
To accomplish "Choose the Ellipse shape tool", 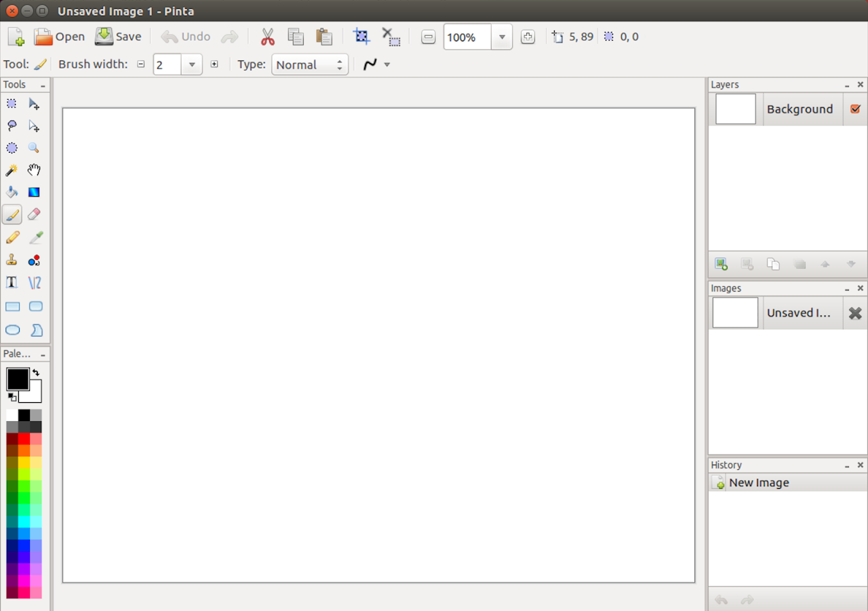I will tap(12, 330).
